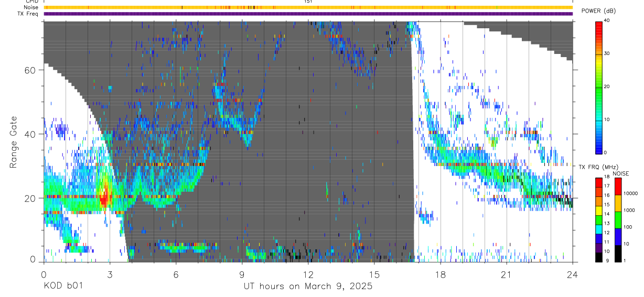Click the red high-power echo near 3 UT
The height and width of the screenshot is (297, 644).
click(x=104, y=197)
